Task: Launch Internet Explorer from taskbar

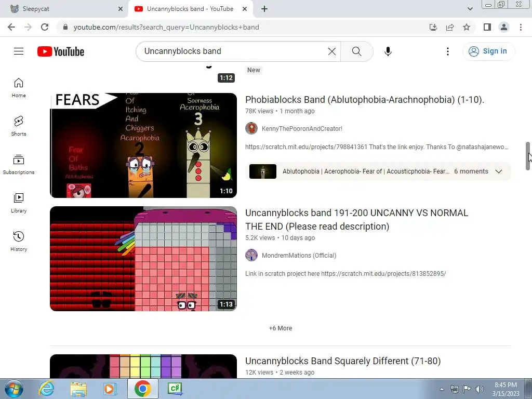Action: tap(46, 389)
